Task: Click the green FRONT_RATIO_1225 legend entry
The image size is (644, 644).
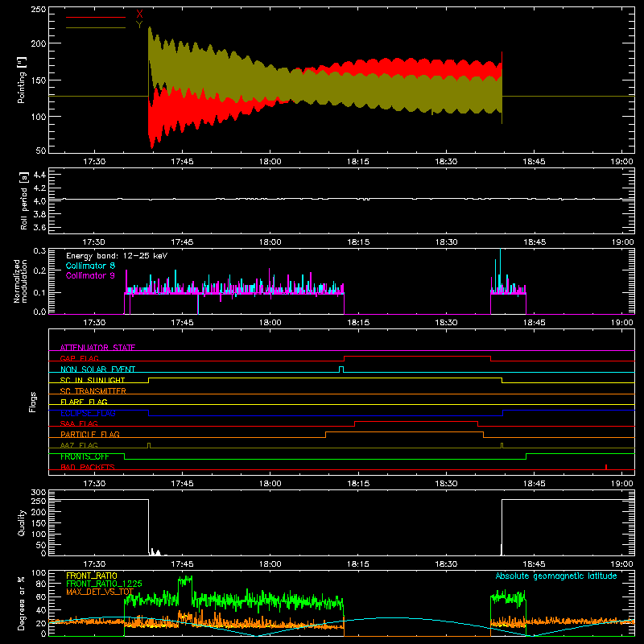Action: pyautogui.click(x=104, y=584)
